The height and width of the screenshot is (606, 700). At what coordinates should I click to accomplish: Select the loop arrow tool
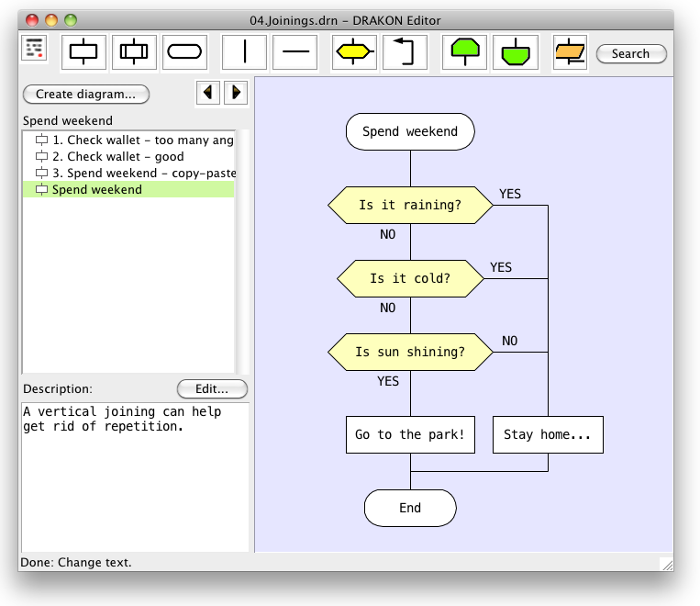pyautogui.click(x=405, y=52)
